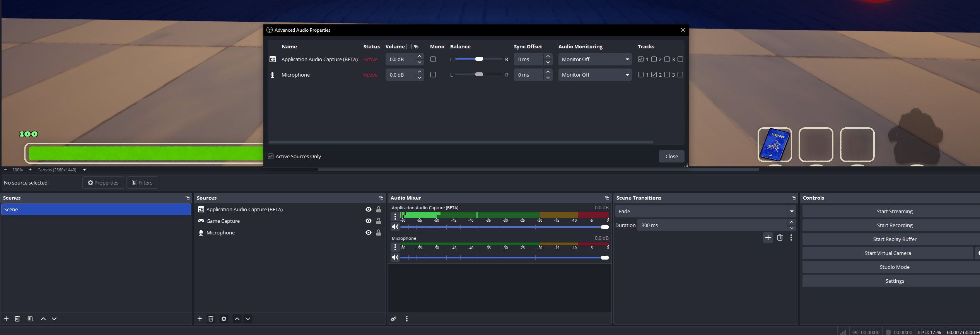This screenshot has width=980, height=335.
Task: Hide Application Audio Capture source eye
Action: pyautogui.click(x=369, y=209)
